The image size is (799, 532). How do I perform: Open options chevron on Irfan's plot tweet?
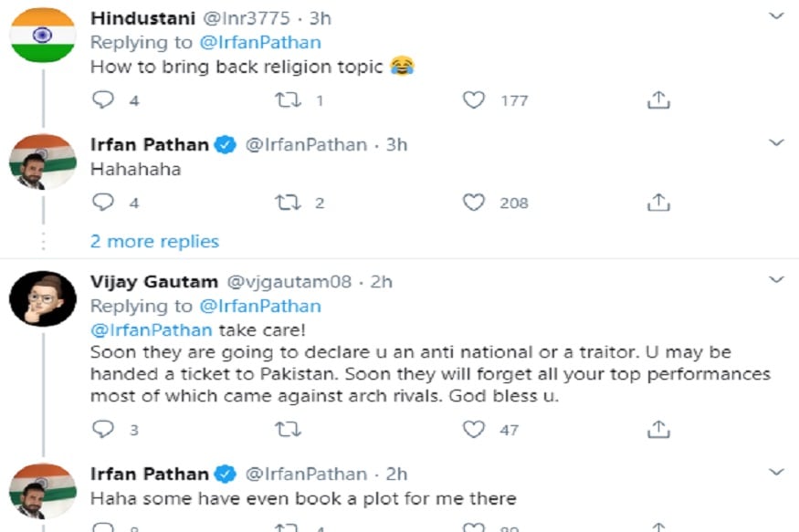tap(776, 472)
